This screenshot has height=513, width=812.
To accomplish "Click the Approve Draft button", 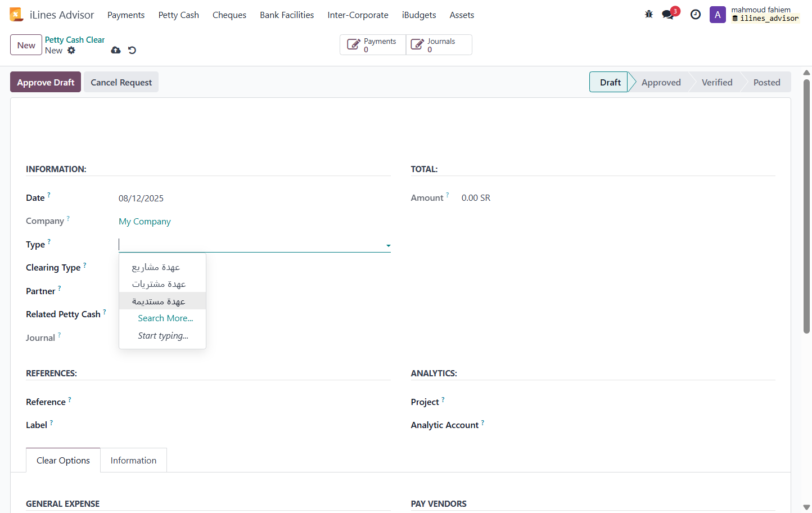I will [x=46, y=82].
